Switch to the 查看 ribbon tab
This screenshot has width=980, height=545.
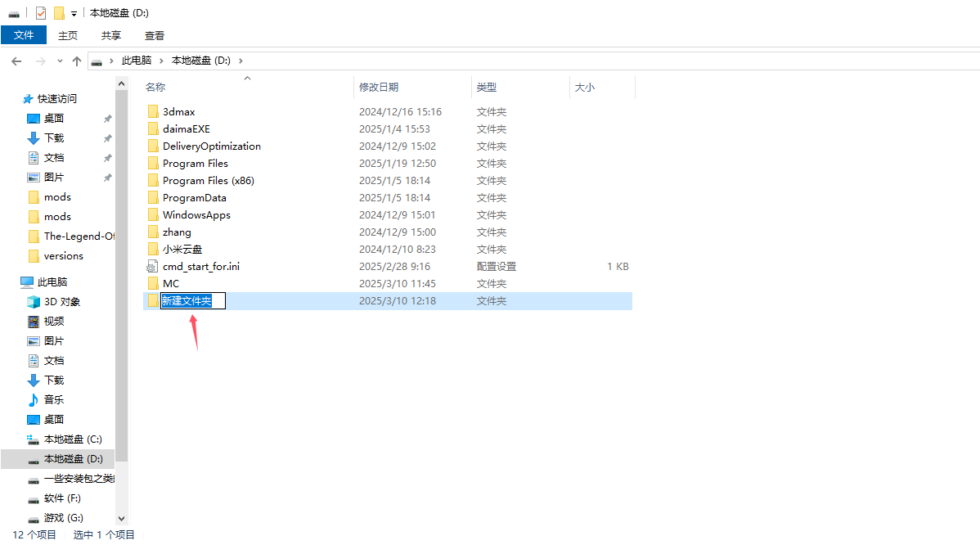(x=155, y=35)
